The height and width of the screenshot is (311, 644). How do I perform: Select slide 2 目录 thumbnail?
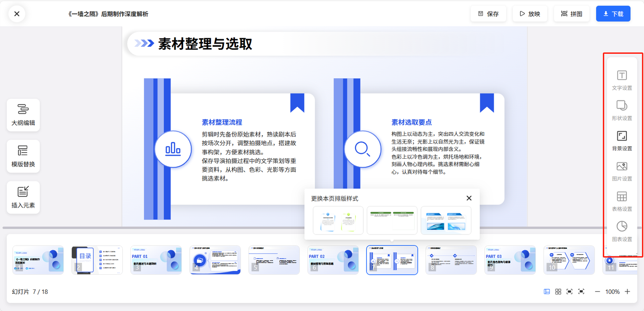(97, 260)
